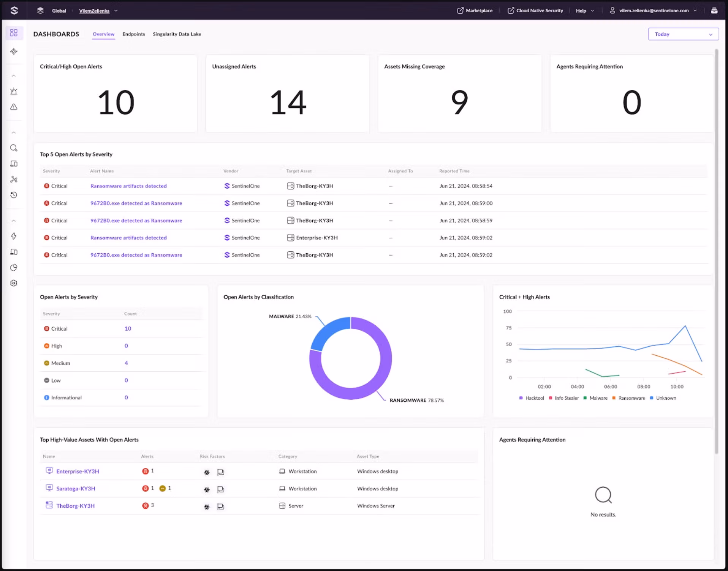Collapse the third sidebar section chevron
The height and width of the screenshot is (571, 728).
pos(14,221)
